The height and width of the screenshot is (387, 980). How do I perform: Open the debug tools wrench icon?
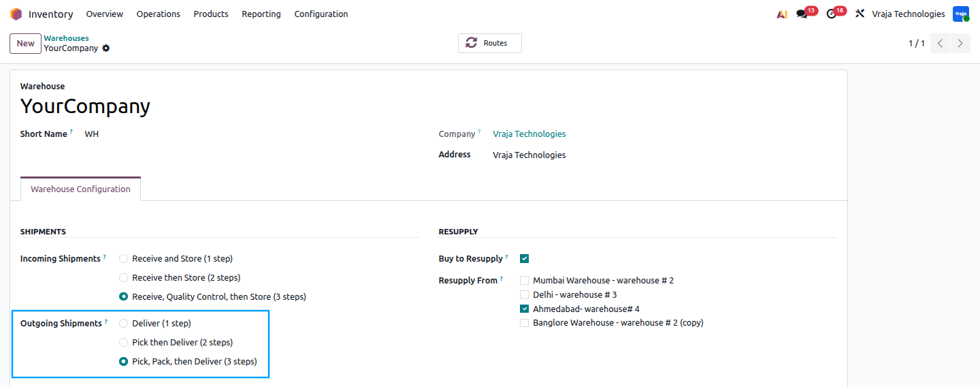click(x=860, y=14)
